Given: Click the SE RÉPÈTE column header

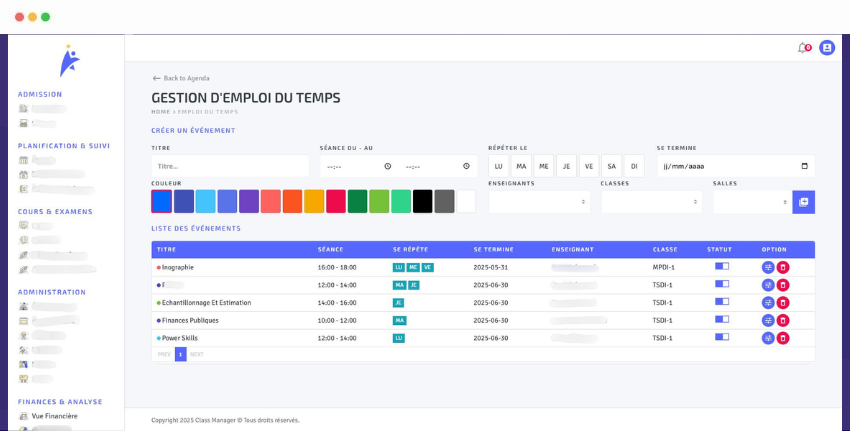Looking at the screenshot, I should click(x=410, y=250).
